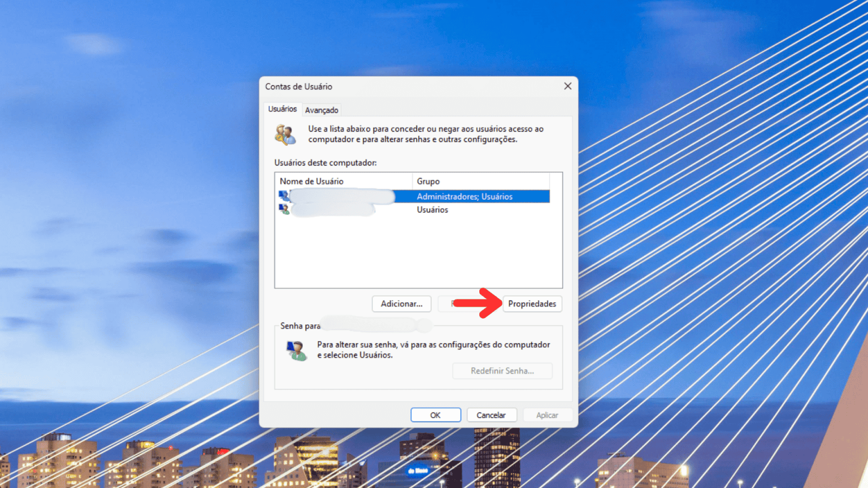Viewport: 868px width, 488px height.
Task: Click the Propriedades button
Action: 532,304
